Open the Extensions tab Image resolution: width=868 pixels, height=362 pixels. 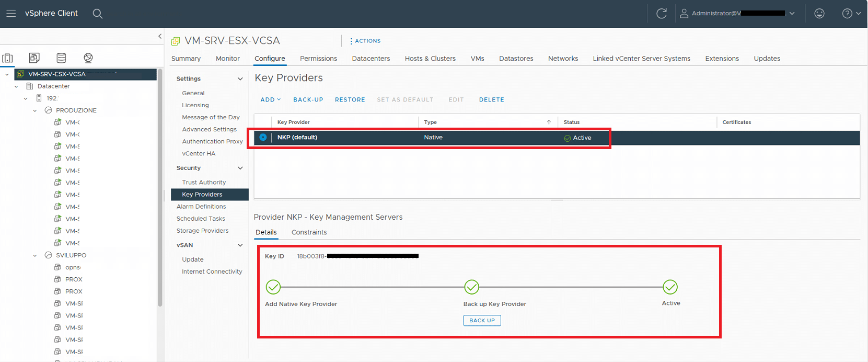pos(722,59)
